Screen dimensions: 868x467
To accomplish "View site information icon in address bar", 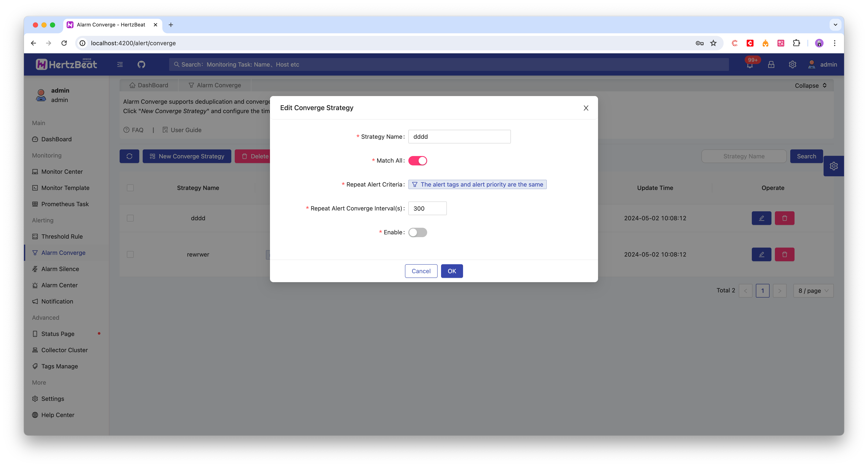I will tap(82, 43).
